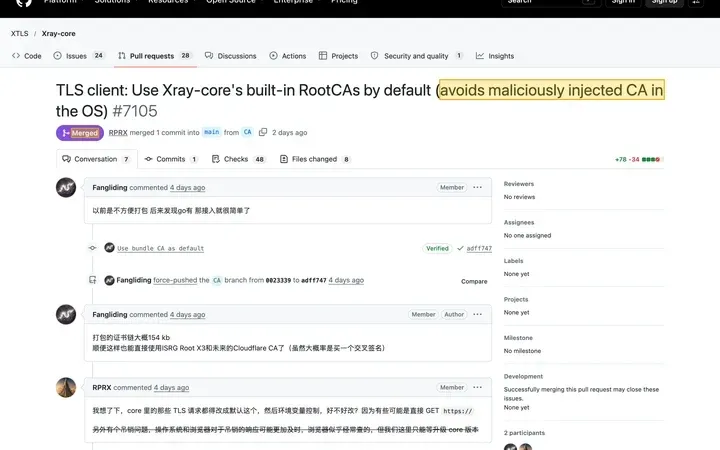Open options menu on Fangliding's first comment
Screen dimensions: 720x450
point(478,187)
